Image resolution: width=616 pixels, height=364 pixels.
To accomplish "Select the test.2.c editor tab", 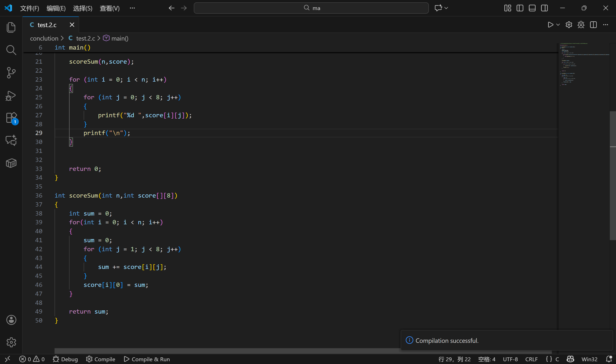I will point(47,25).
